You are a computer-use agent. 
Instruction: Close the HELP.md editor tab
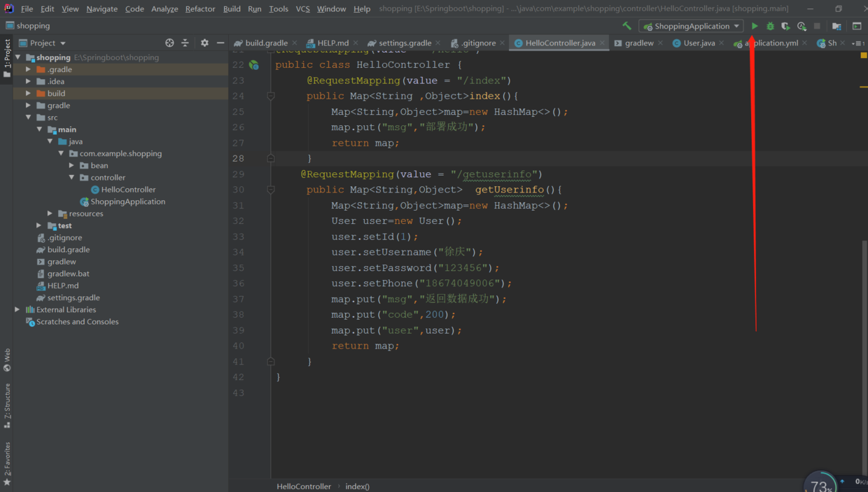click(x=356, y=43)
